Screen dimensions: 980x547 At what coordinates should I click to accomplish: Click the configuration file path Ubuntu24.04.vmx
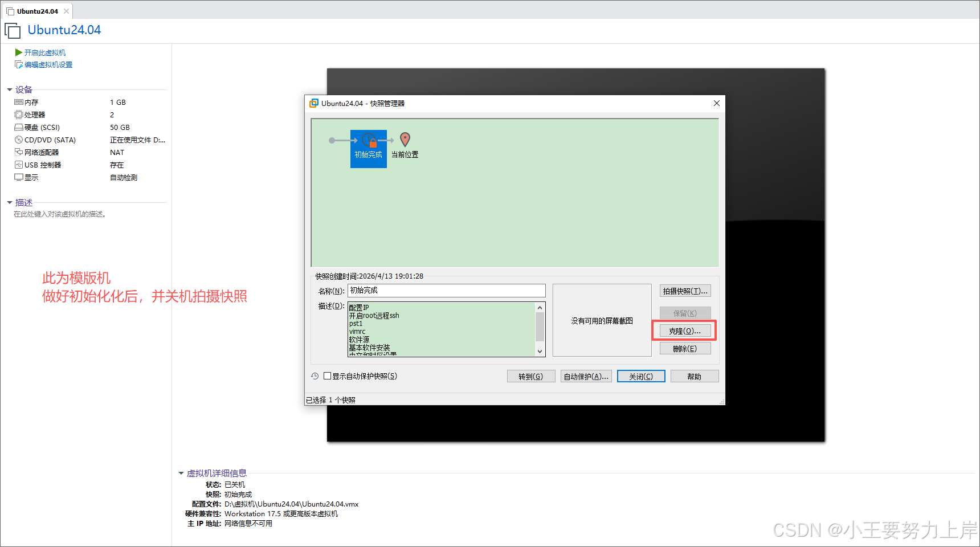tap(291, 504)
